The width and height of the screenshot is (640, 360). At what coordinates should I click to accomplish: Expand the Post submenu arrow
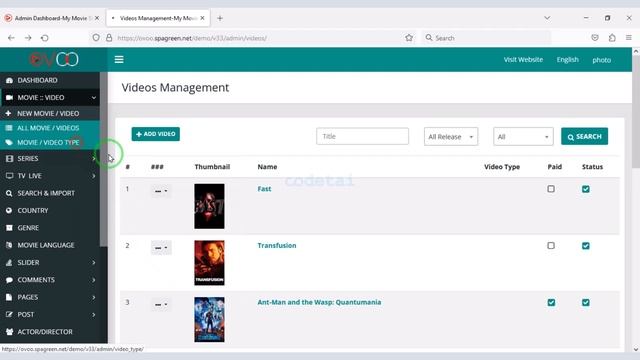coord(93,315)
